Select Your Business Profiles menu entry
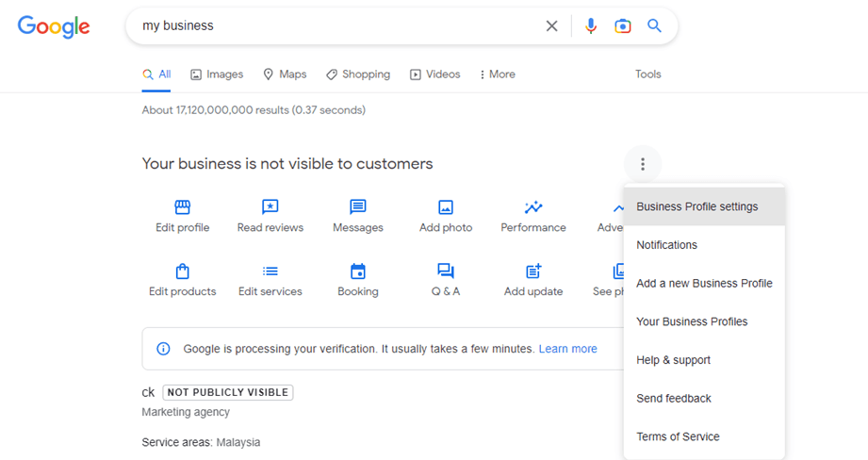 click(x=704, y=321)
